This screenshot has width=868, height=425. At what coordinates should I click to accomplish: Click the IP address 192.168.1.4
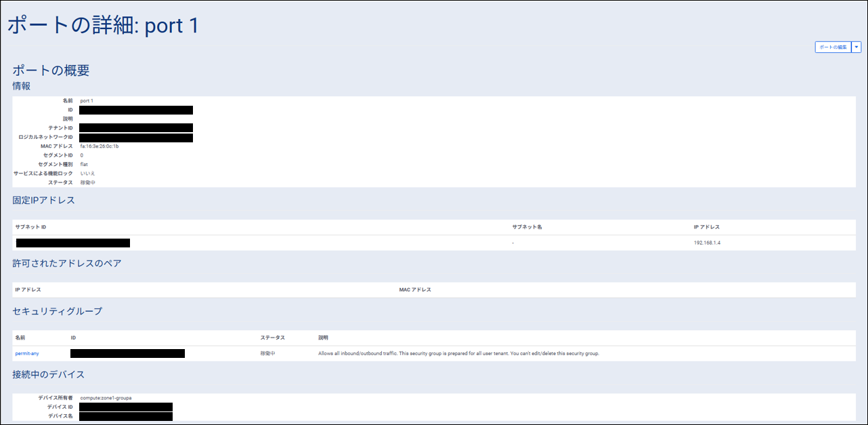click(x=707, y=243)
